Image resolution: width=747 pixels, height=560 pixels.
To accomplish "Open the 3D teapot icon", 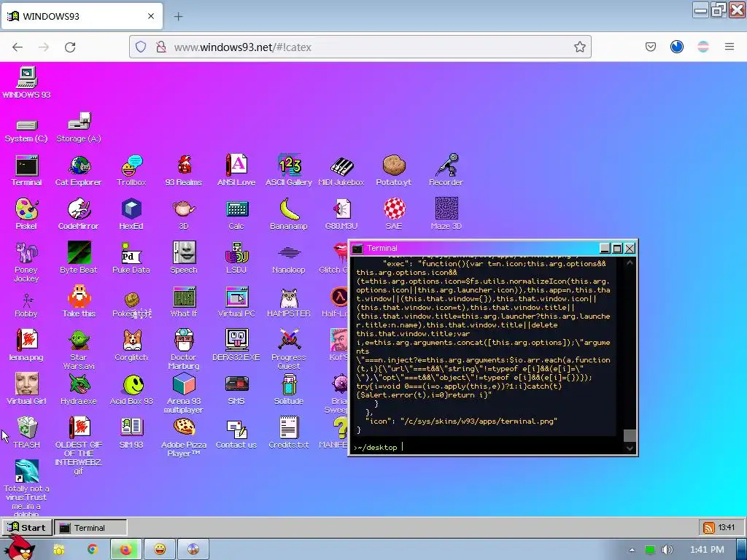I will coord(184,214).
